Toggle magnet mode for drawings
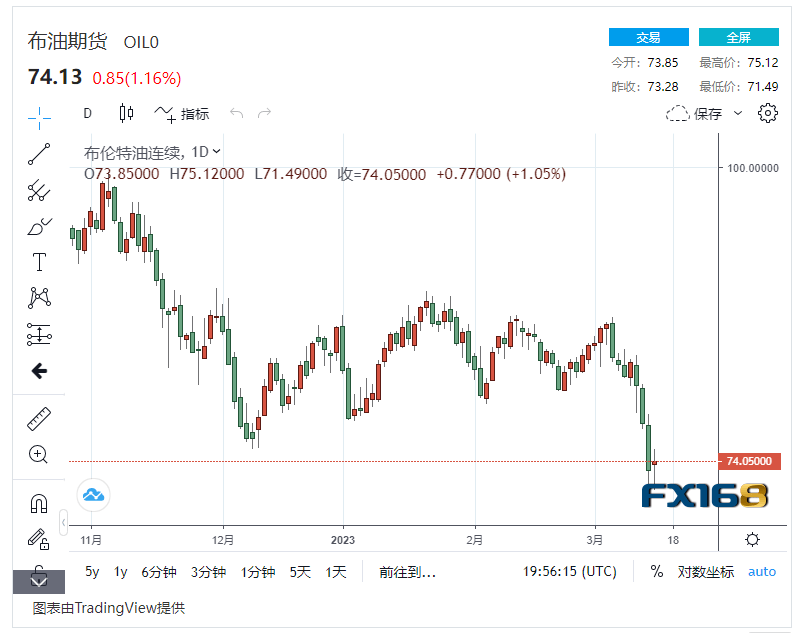This screenshot has height=633, width=805. coord(39,503)
